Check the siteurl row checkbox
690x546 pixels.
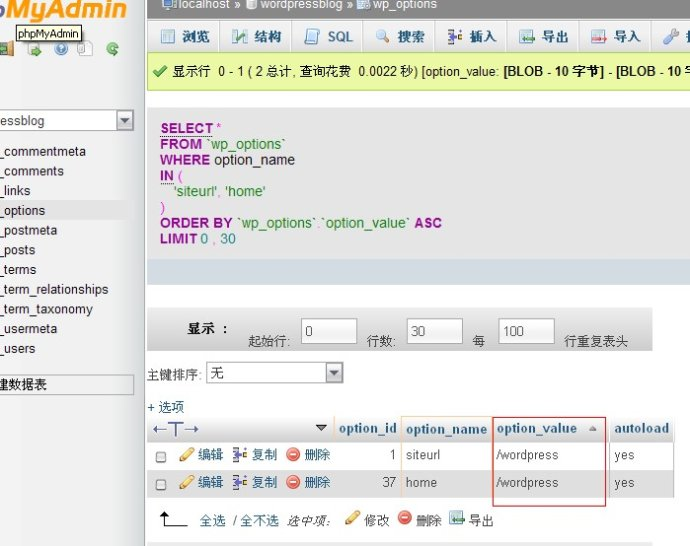161,457
